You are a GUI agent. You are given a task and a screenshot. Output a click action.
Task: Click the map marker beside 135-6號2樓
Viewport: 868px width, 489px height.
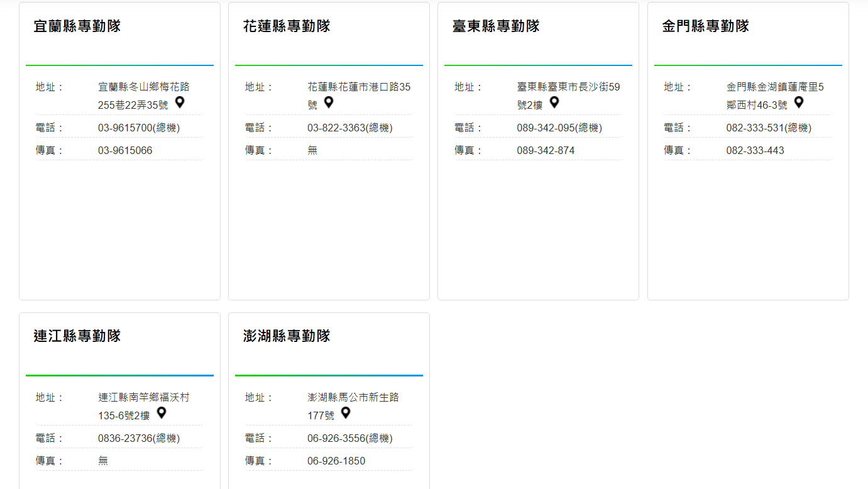tap(162, 413)
